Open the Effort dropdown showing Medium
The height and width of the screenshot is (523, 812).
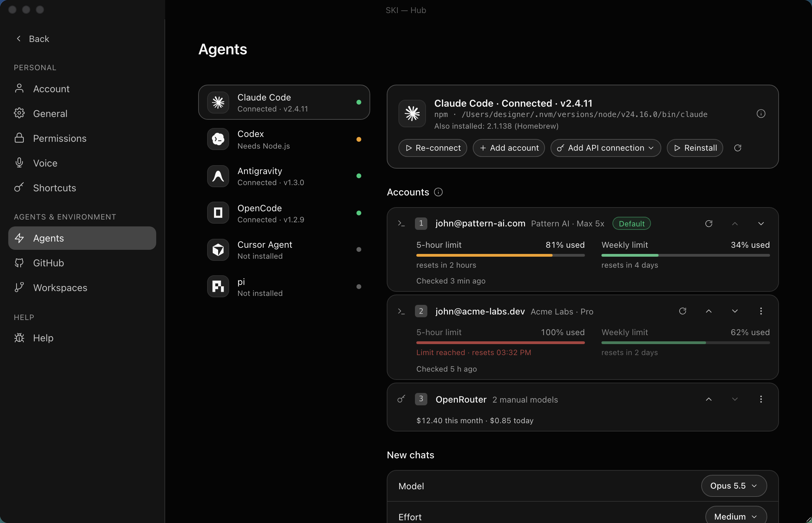(x=736, y=516)
